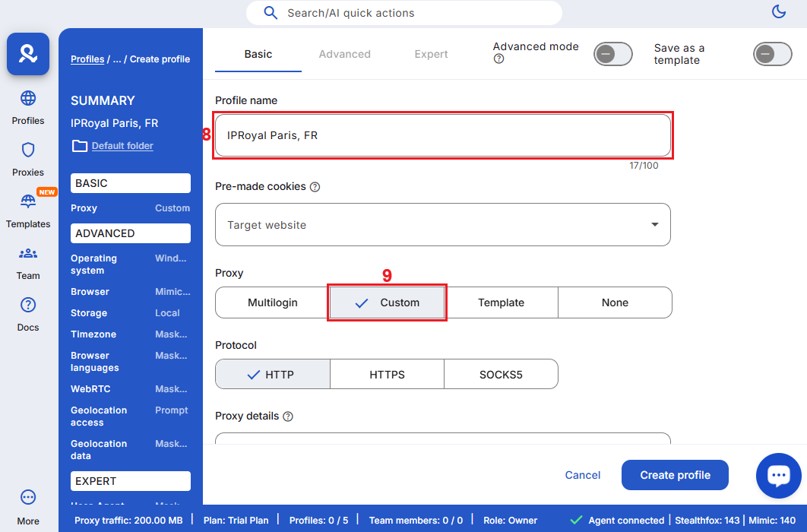Toggle dark mode moon icon
This screenshot has width=807, height=532.
pyautogui.click(x=778, y=11)
